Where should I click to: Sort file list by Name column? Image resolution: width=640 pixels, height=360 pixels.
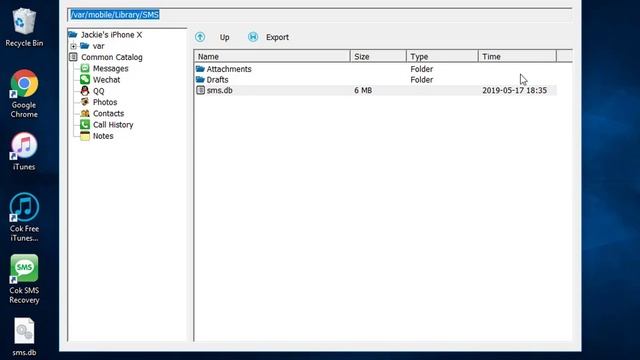[x=272, y=56]
